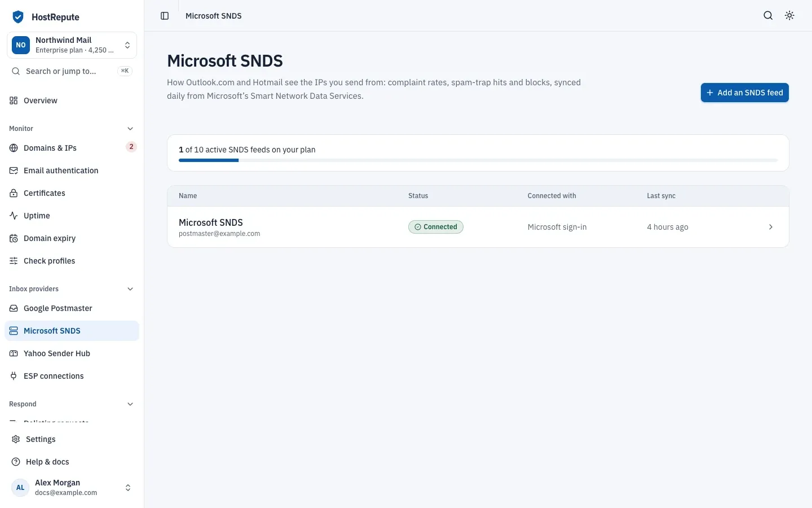The image size is (812, 508).
Task: Click the inbox icon for Google Postmaster
Action: 14,308
